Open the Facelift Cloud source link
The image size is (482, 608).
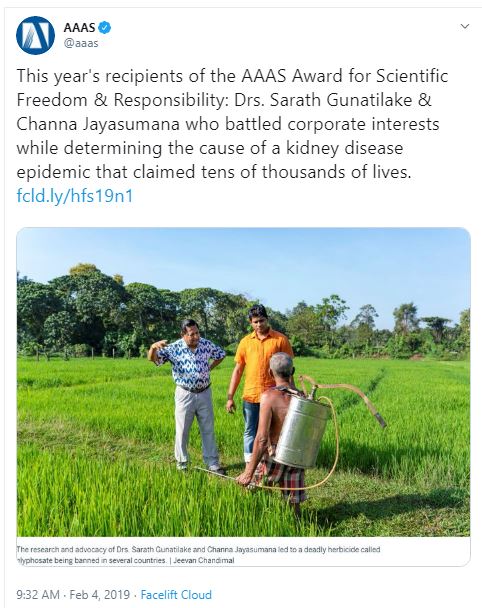[x=176, y=594]
